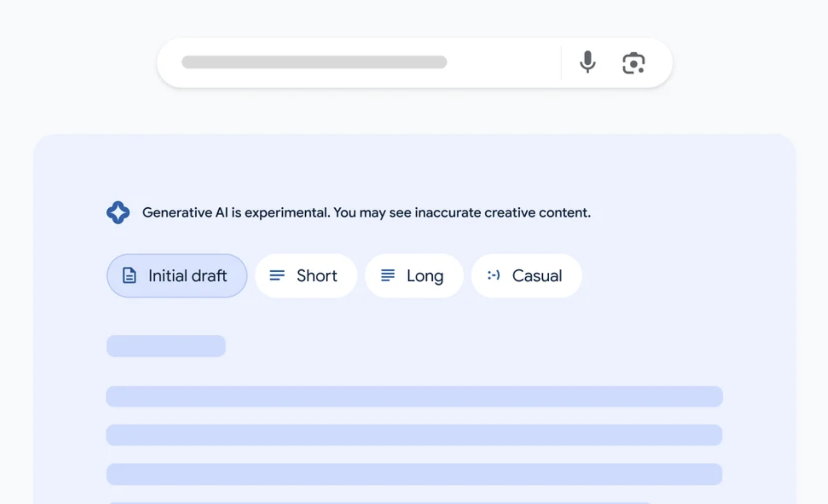
Task: Select the Initial draft version tab
Action: tap(177, 275)
